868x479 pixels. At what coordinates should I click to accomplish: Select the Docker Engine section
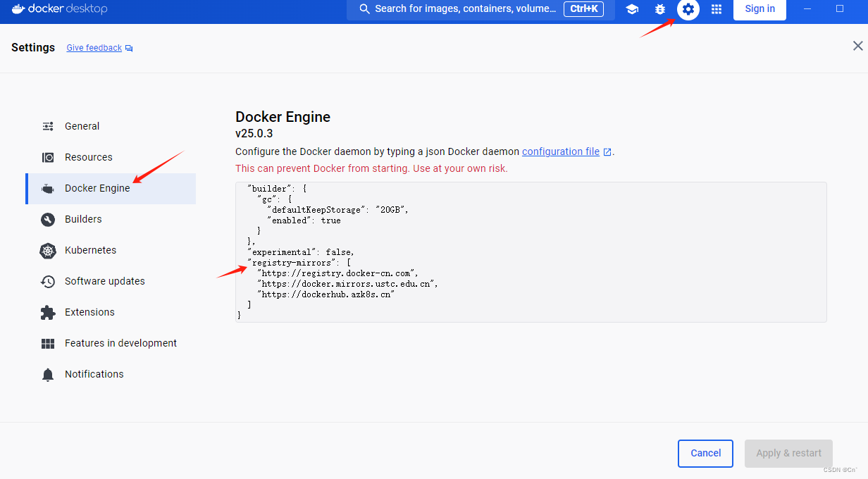tap(111, 188)
